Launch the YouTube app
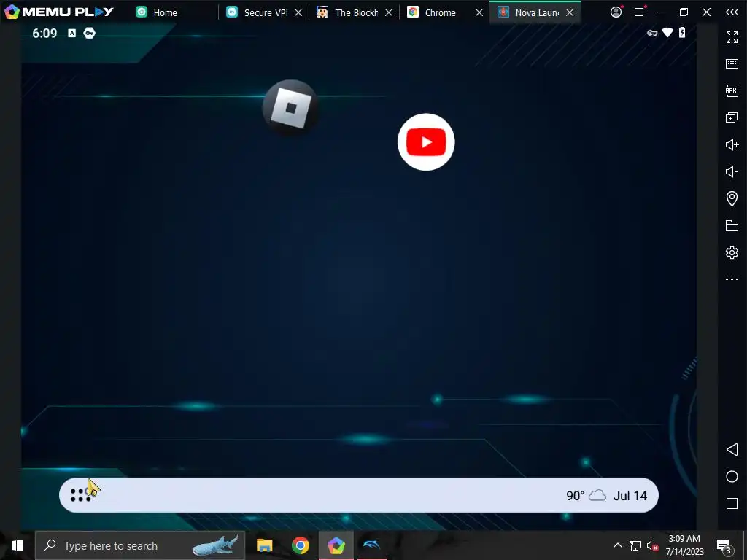747x560 pixels. tap(426, 142)
